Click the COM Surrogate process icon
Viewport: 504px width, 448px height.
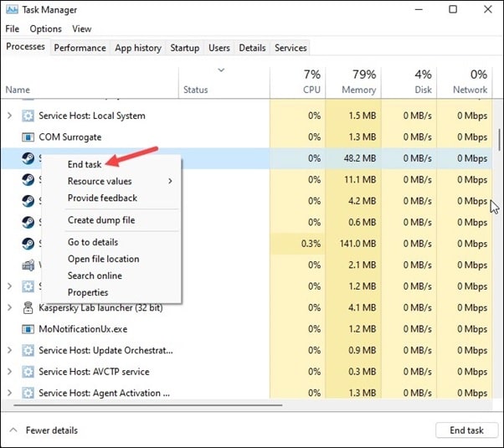tap(28, 136)
